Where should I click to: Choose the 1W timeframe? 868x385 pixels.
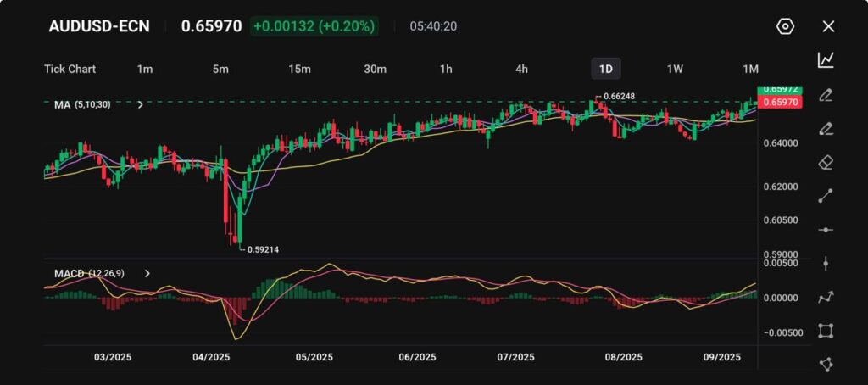click(675, 69)
